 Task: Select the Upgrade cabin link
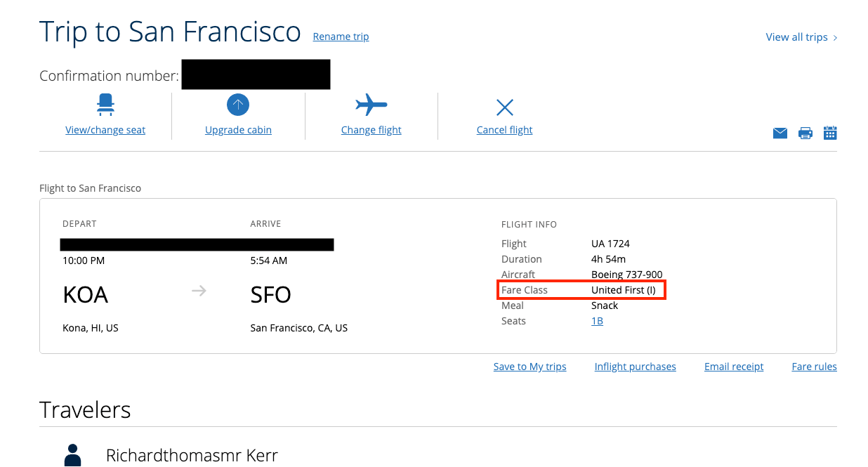[238, 130]
